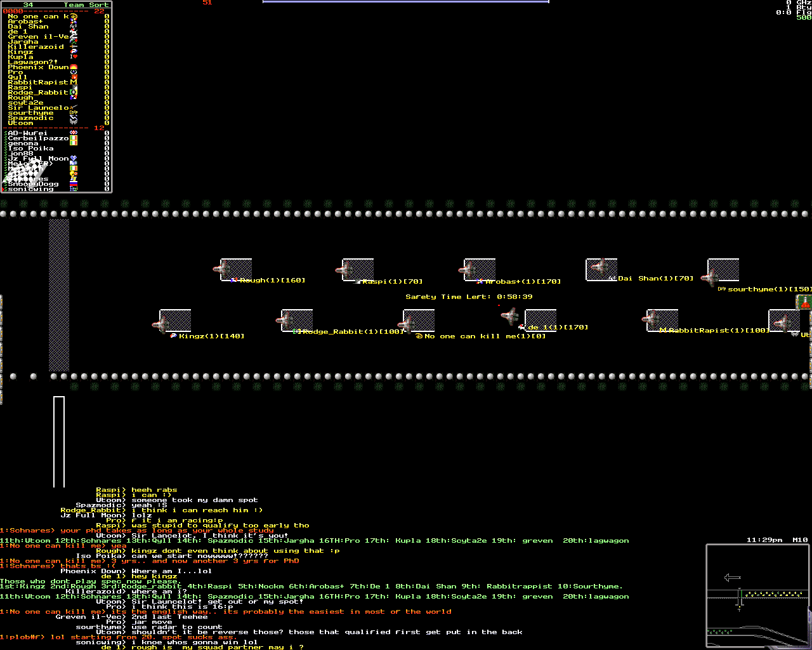Click the left arrow on the radar map
This screenshot has width=812, height=650.
(733, 578)
